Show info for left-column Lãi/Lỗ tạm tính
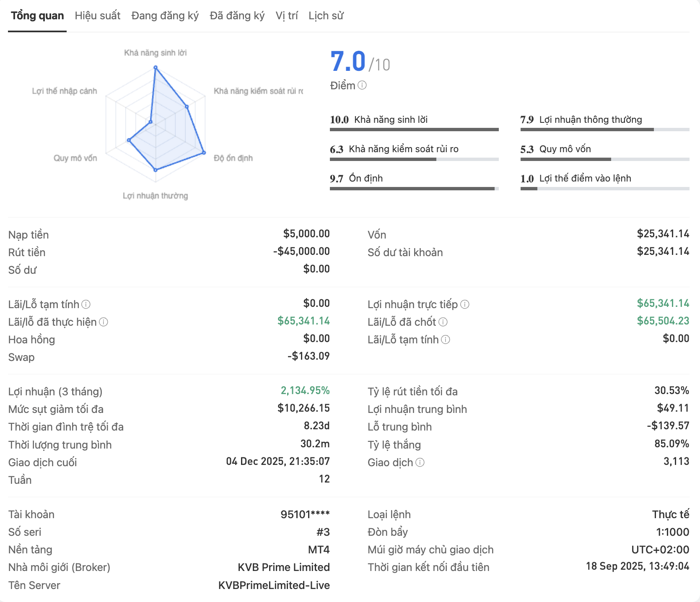Image resolution: width=700 pixels, height=602 pixels. [86, 304]
